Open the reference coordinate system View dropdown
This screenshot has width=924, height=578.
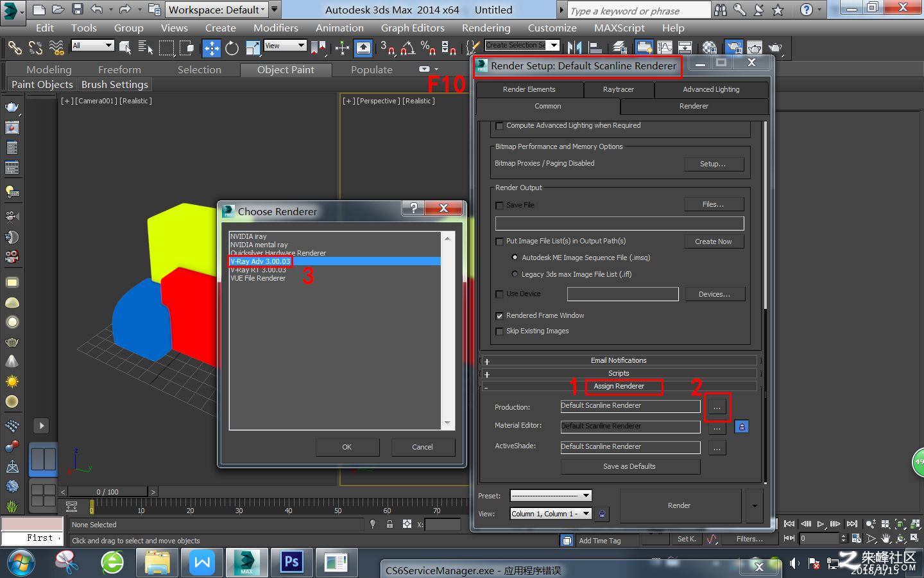pyautogui.click(x=285, y=46)
